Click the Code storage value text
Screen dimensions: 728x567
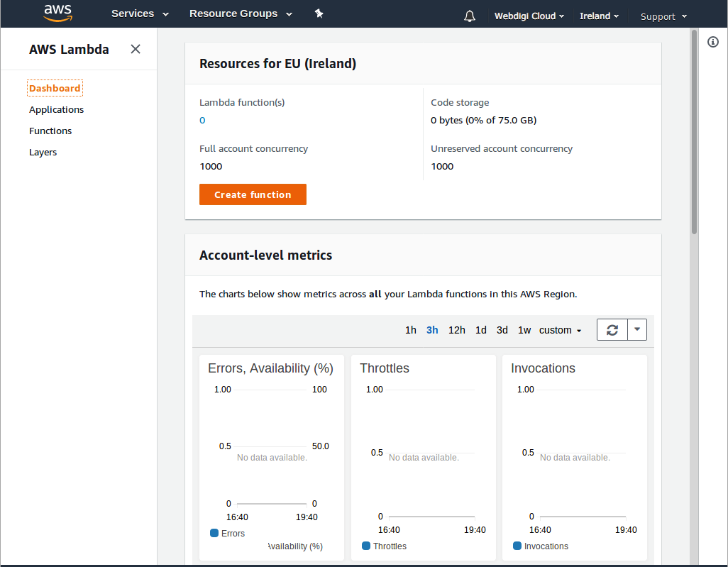click(483, 120)
